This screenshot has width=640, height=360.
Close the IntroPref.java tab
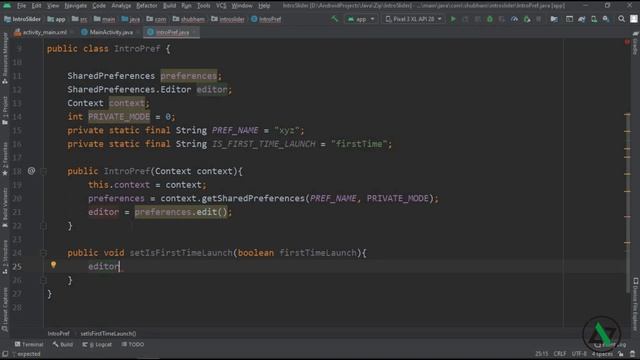[x=194, y=32]
